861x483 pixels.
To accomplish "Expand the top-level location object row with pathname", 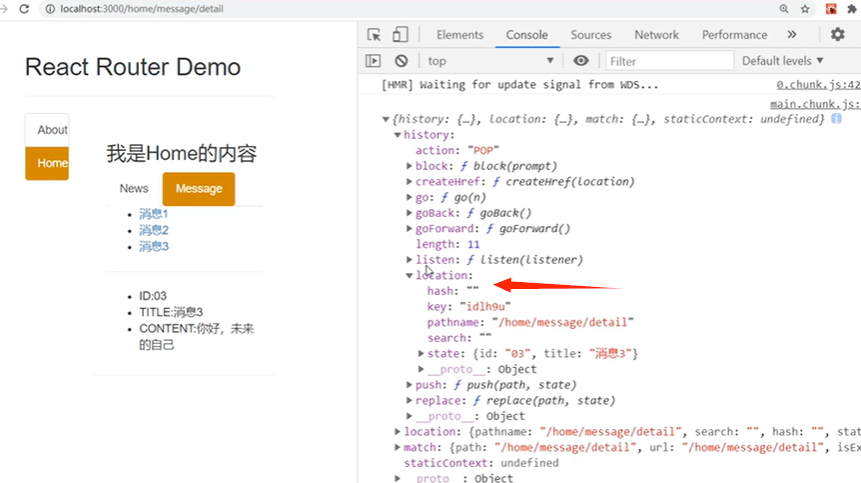I will 398,431.
